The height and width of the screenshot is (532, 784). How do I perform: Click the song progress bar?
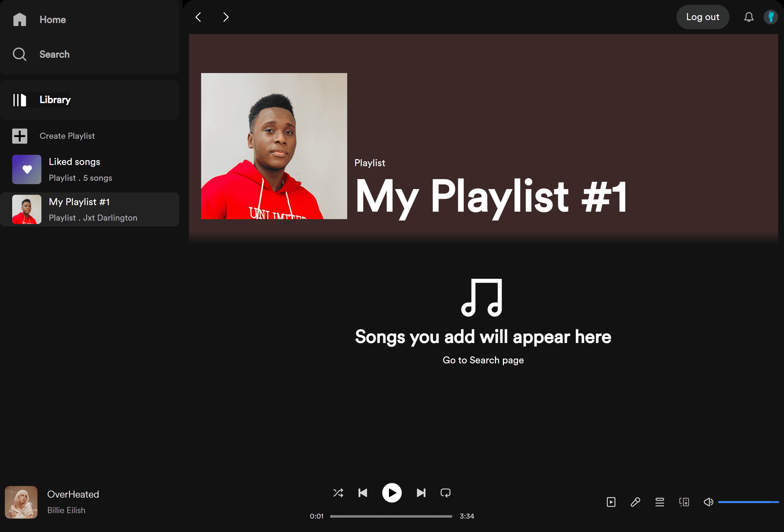click(391, 516)
